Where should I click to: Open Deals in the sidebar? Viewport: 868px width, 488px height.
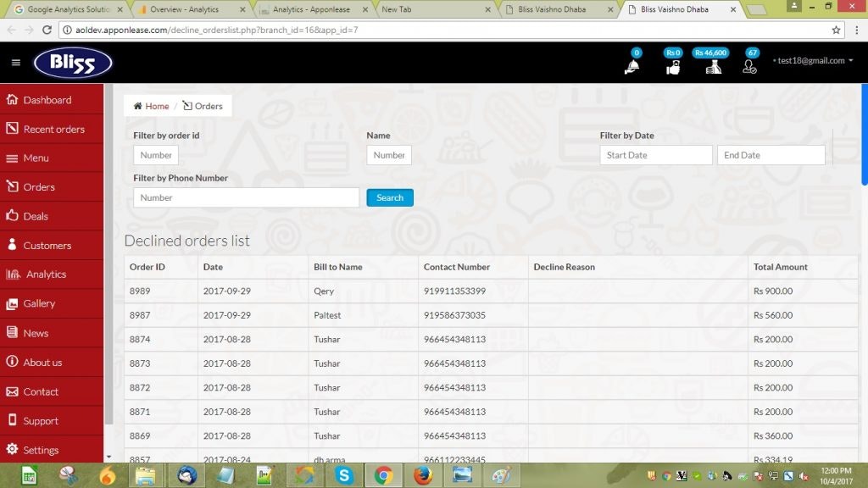click(x=52, y=216)
